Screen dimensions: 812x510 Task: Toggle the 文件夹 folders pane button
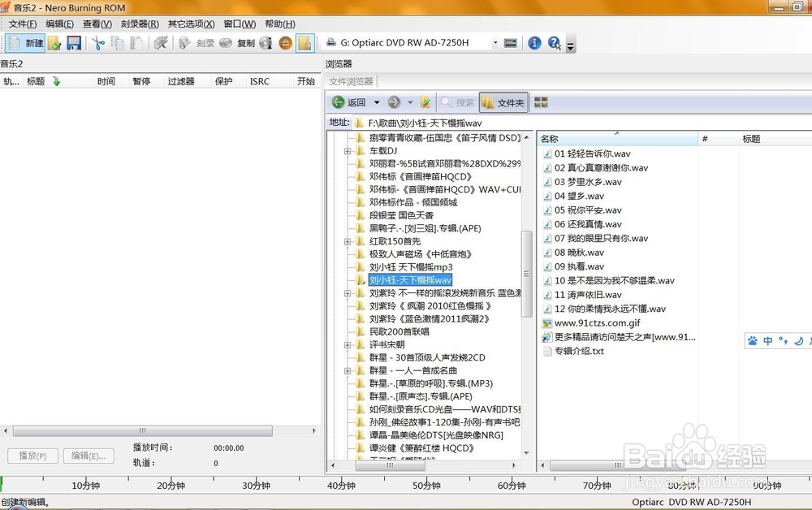[x=503, y=102]
